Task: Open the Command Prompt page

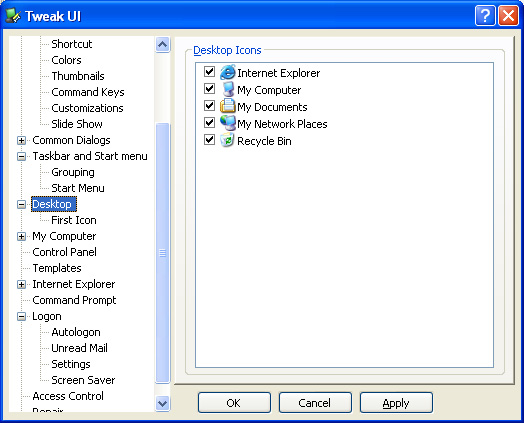Action: tap(74, 300)
